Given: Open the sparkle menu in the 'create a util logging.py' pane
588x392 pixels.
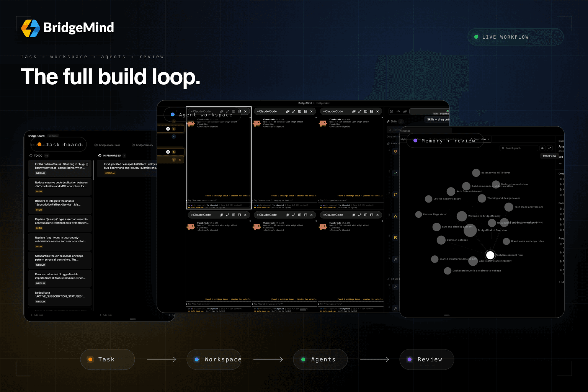Looking at the screenshot, I should pyautogui.click(x=287, y=111).
